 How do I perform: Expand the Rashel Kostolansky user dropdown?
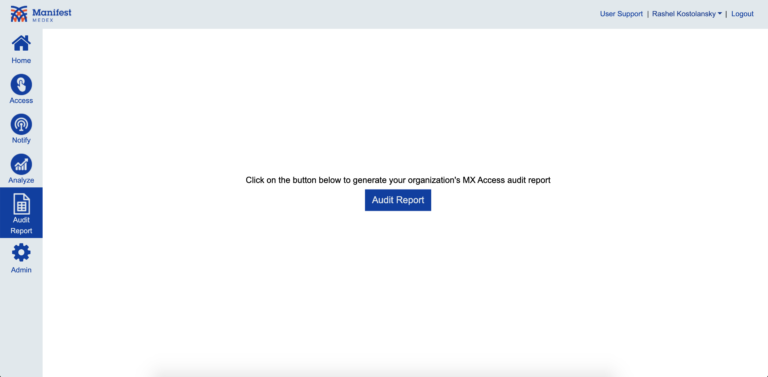[687, 14]
